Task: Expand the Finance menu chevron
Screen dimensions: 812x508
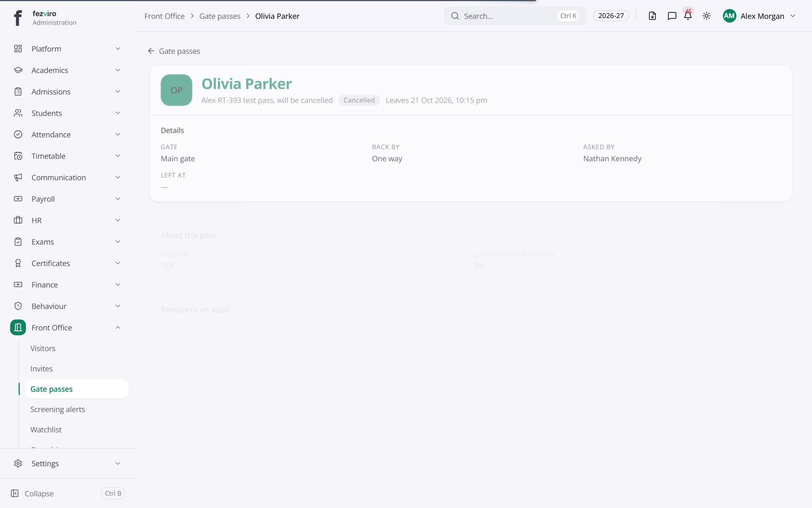Action: point(118,284)
